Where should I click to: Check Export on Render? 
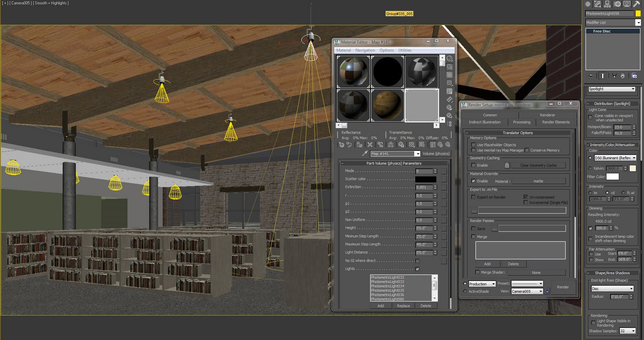[x=473, y=197]
